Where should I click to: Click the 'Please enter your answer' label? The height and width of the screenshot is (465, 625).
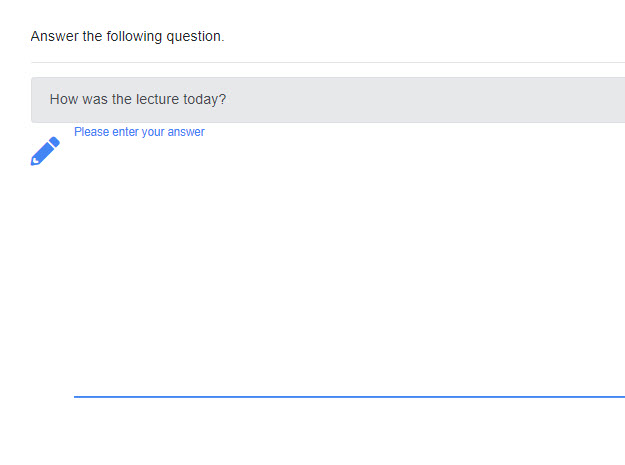(x=139, y=132)
